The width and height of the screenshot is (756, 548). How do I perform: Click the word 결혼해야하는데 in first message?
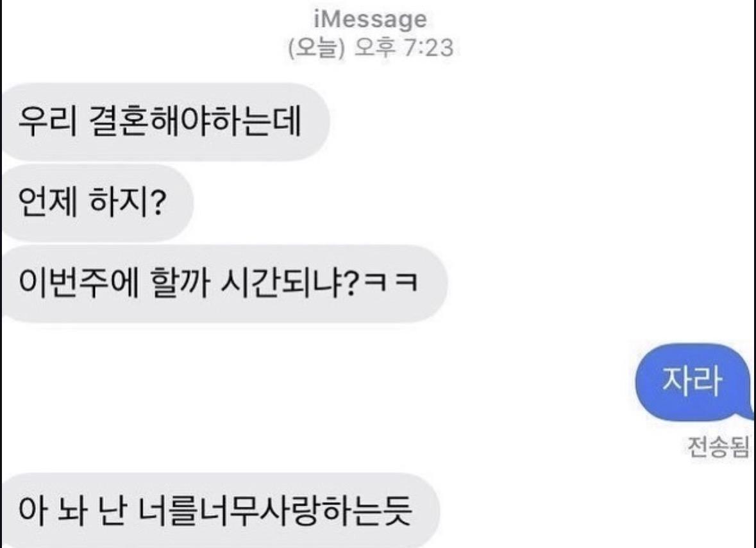(196, 121)
